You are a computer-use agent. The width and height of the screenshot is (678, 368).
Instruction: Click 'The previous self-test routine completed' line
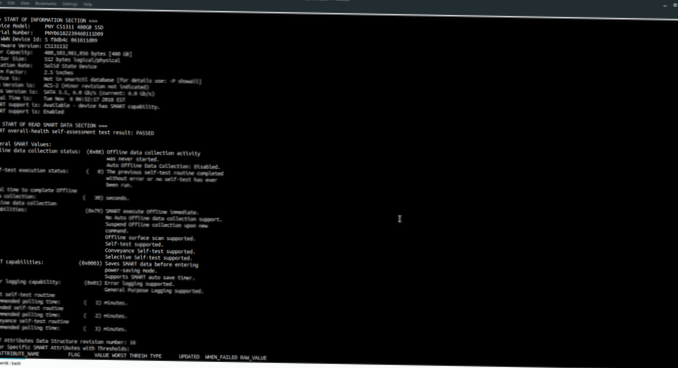coord(165,173)
